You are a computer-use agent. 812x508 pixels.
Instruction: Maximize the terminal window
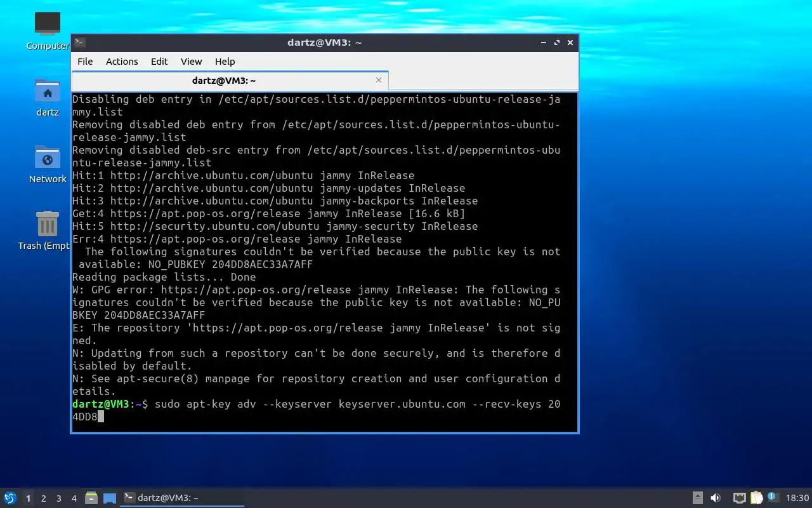pyautogui.click(x=557, y=43)
